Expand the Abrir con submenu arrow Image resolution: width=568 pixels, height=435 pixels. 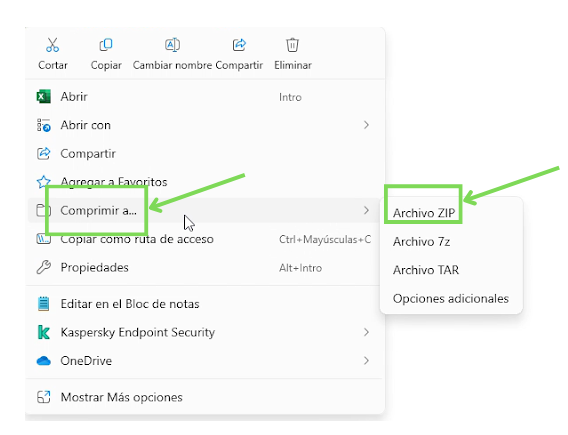pyautogui.click(x=366, y=125)
